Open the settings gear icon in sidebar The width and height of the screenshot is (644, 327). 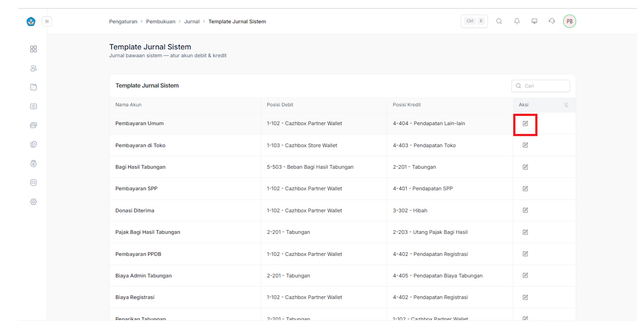tap(33, 202)
